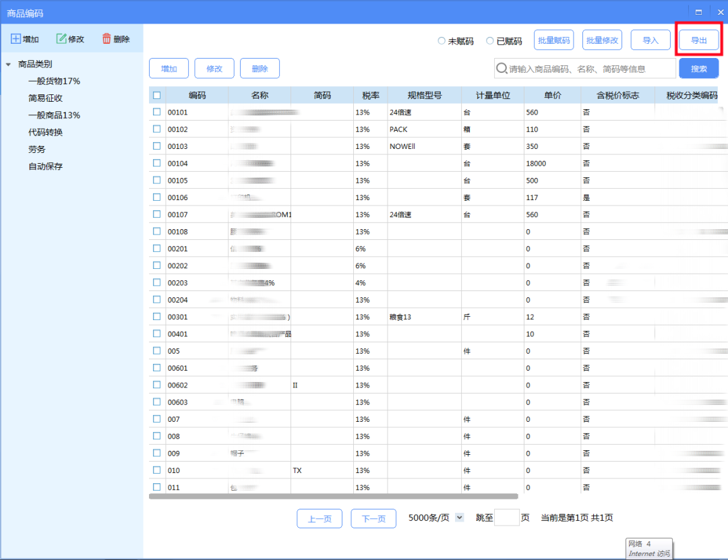Check the checkbox for row 00101

[157, 112]
